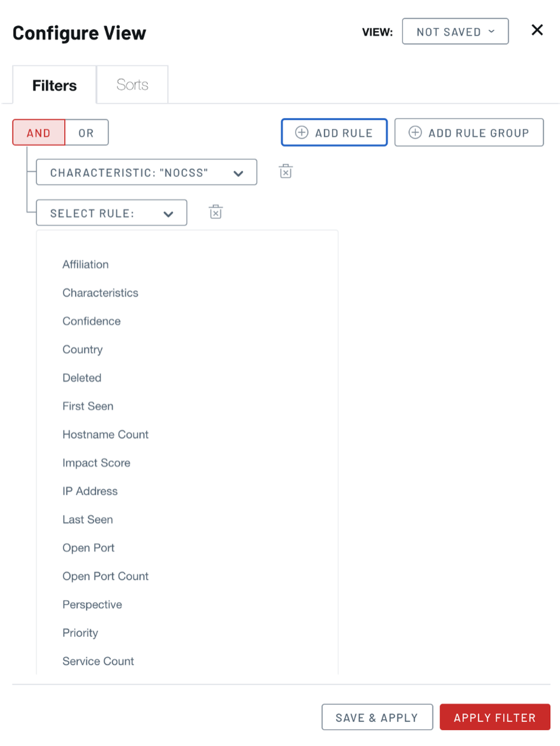Select the Filters tab
The height and width of the screenshot is (746, 560).
tap(54, 85)
